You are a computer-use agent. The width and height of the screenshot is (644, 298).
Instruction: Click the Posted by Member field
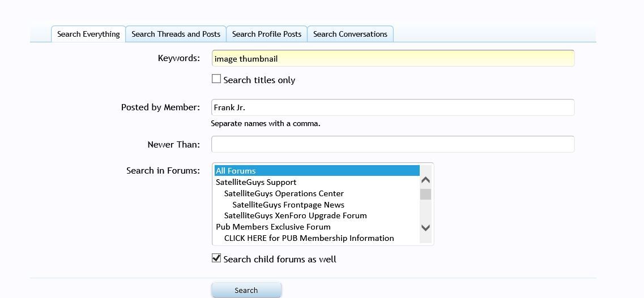(393, 107)
